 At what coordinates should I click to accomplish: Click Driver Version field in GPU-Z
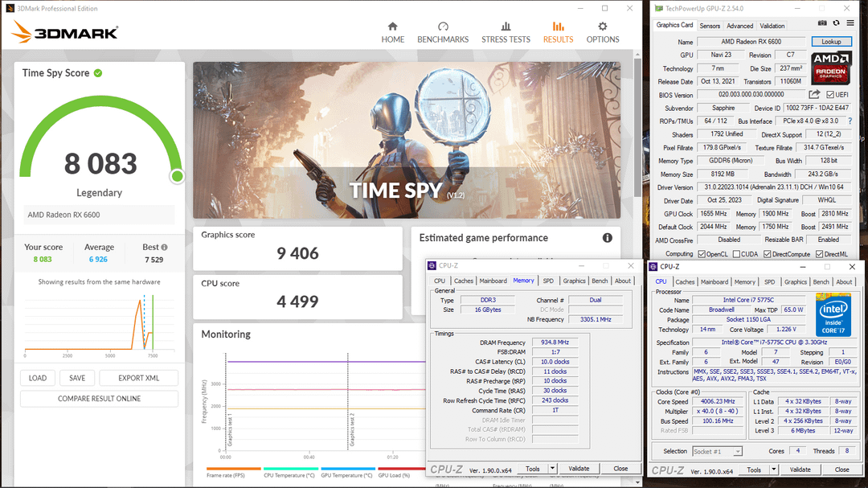pos(773,187)
